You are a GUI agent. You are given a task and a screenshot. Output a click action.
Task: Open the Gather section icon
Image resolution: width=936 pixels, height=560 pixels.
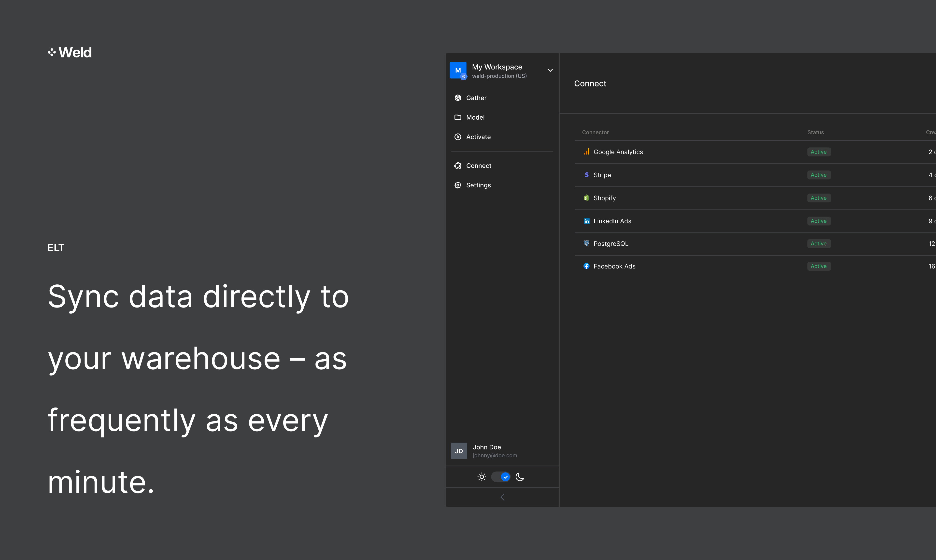[x=458, y=98]
